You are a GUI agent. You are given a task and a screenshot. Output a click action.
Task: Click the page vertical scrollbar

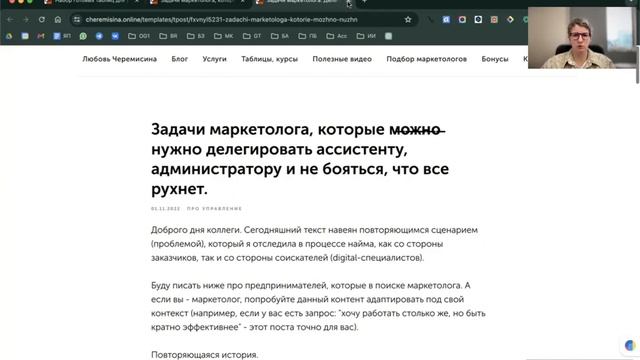coord(638,65)
